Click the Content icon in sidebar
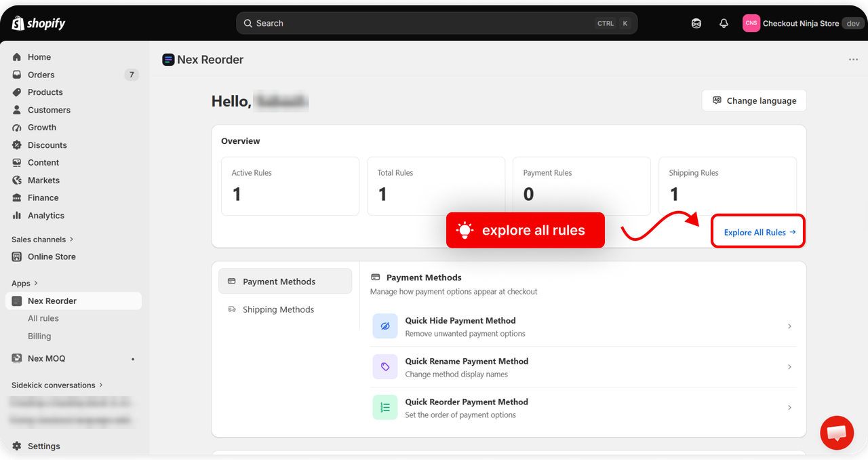The image size is (868, 460). point(17,163)
